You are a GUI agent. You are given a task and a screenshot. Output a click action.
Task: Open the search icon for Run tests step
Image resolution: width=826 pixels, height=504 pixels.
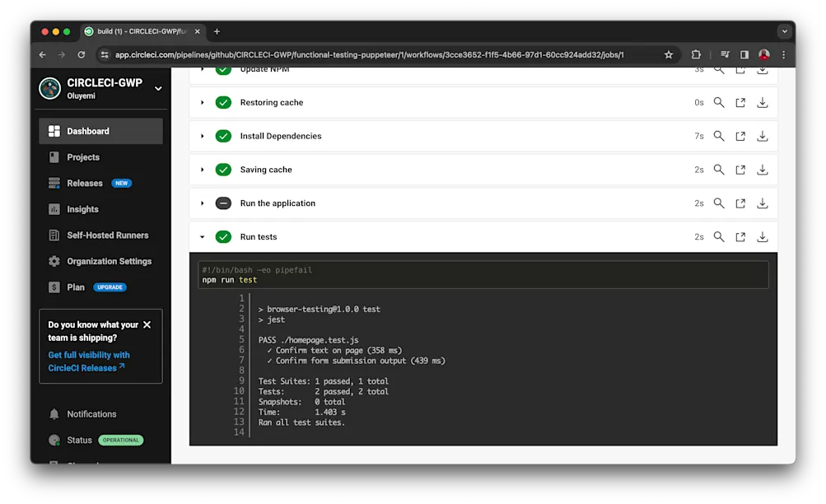718,236
